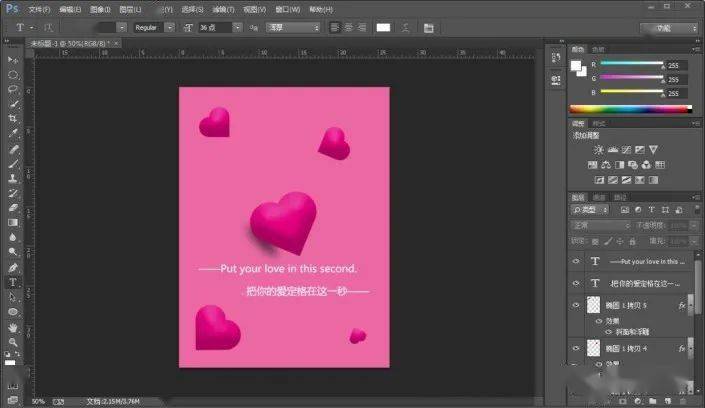Click the Create warped text icon

pos(405,27)
